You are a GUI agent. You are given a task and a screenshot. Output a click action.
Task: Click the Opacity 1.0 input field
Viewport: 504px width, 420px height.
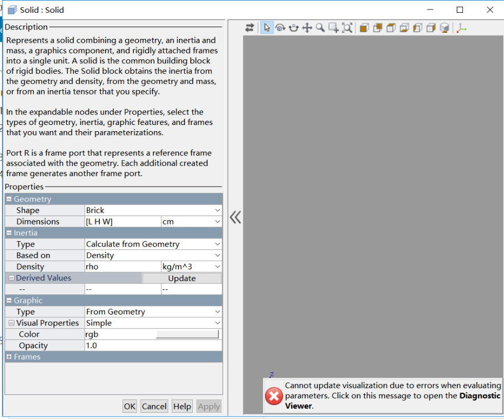click(153, 346)
